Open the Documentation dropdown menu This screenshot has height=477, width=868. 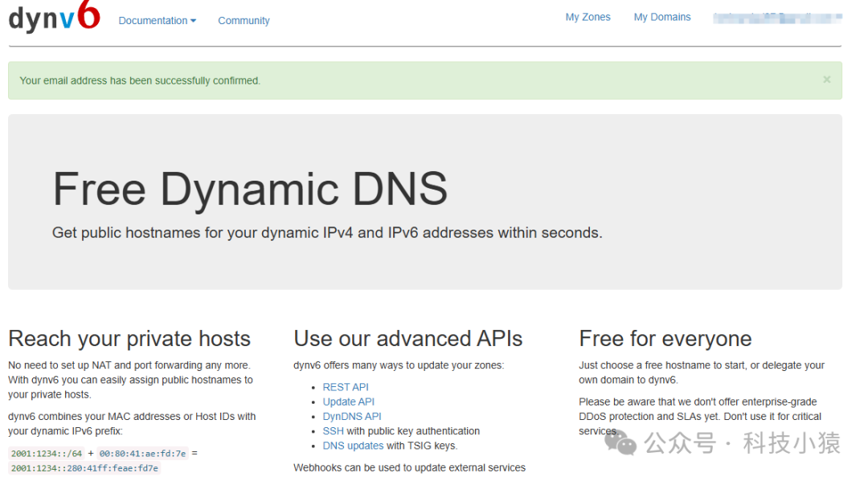point(158,20)
